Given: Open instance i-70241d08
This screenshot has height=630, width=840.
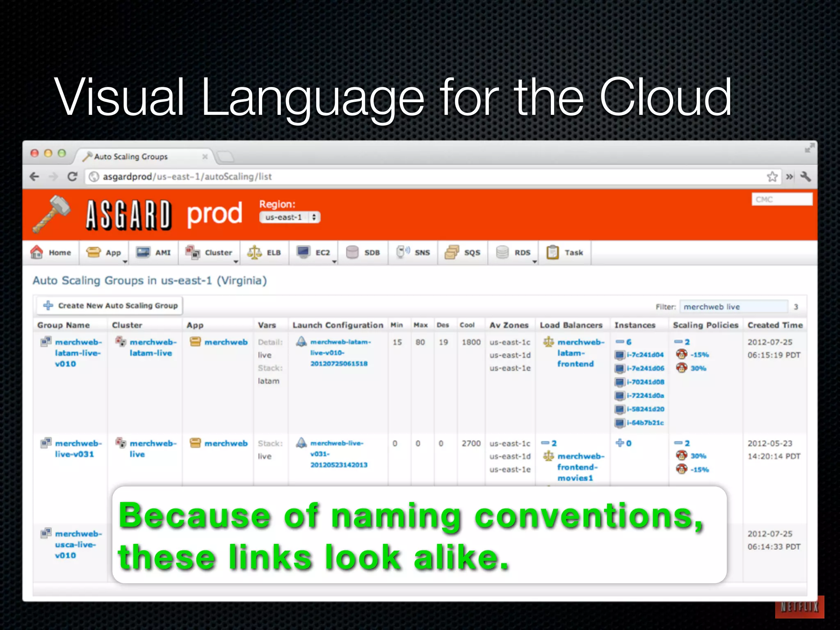Looking at the screenshot, I should pos(645,382).
